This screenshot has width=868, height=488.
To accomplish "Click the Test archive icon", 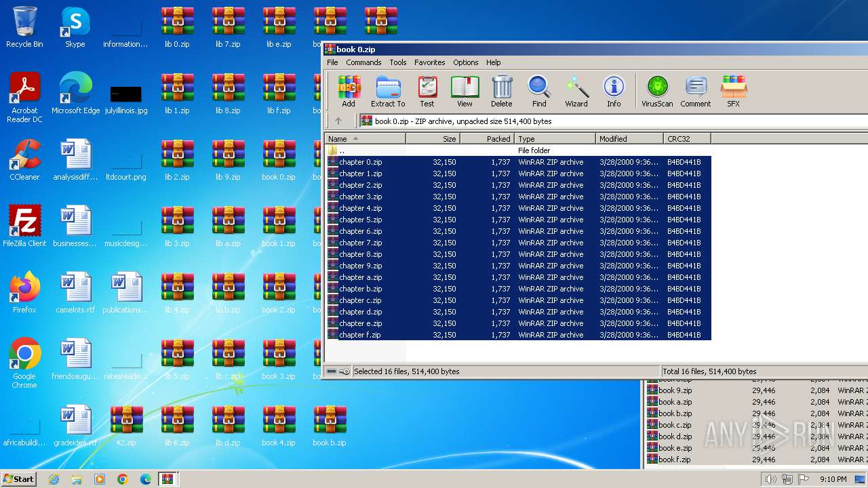I will 427,91.
